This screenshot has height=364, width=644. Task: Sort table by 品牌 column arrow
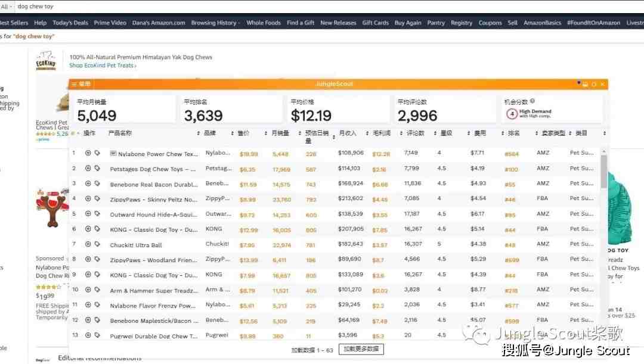click(232, 133)
